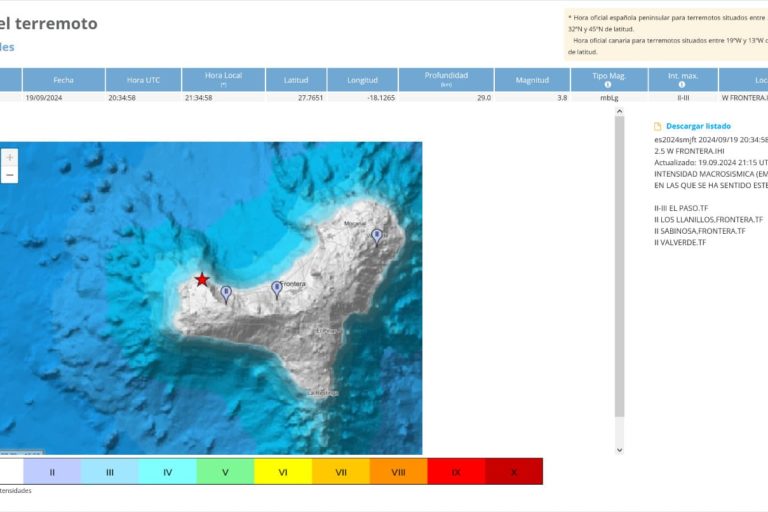768x512 pixels.
Task: Click the vertical scrollbar thumb
Action: [x=620, y=267]
